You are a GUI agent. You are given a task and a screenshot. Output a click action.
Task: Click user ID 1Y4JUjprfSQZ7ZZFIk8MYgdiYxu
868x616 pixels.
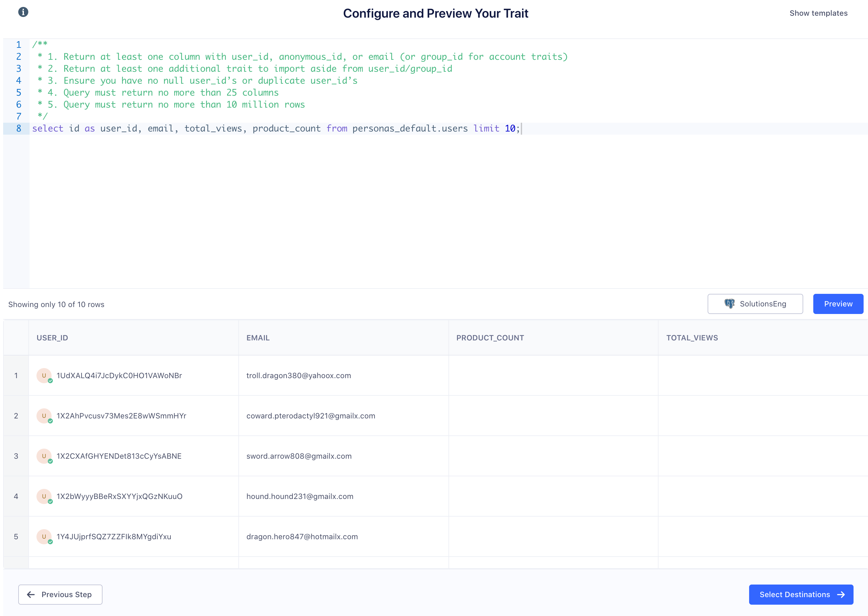coord(114,536)
